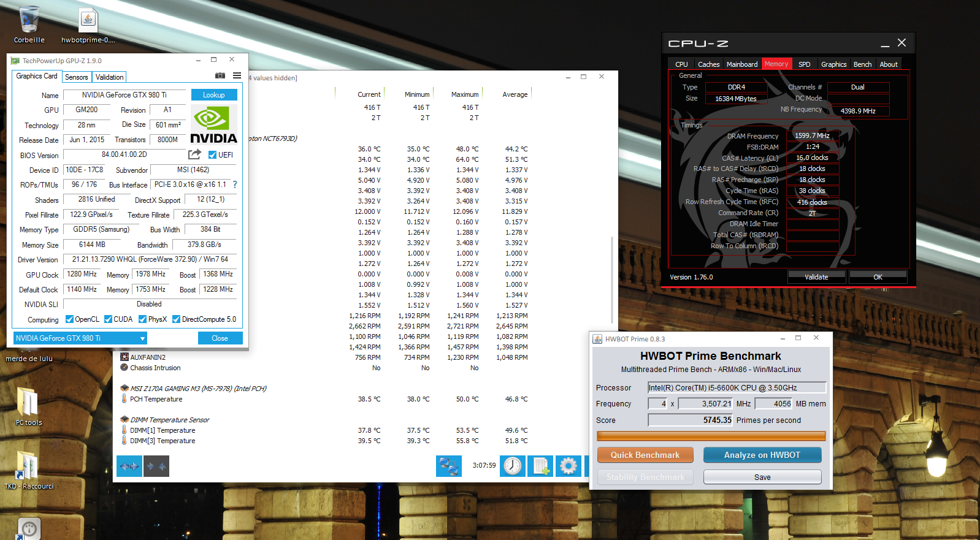
Task: Click the HWiNFO clock reset icon
Action: pos(513,466)
